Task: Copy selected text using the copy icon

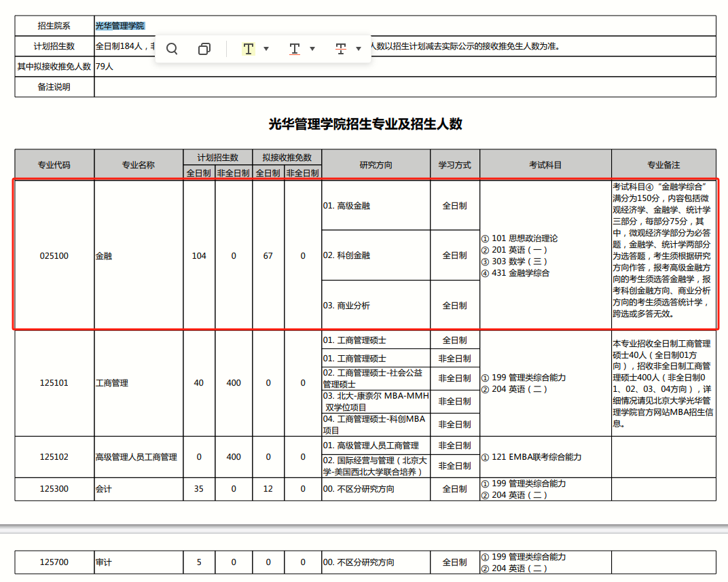Action: 204,49
